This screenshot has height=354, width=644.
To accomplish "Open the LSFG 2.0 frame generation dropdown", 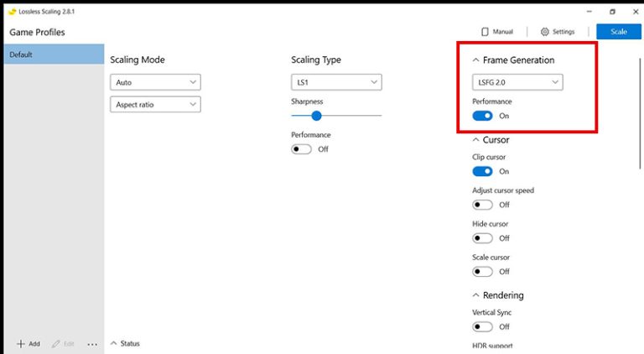I will 517,82.
